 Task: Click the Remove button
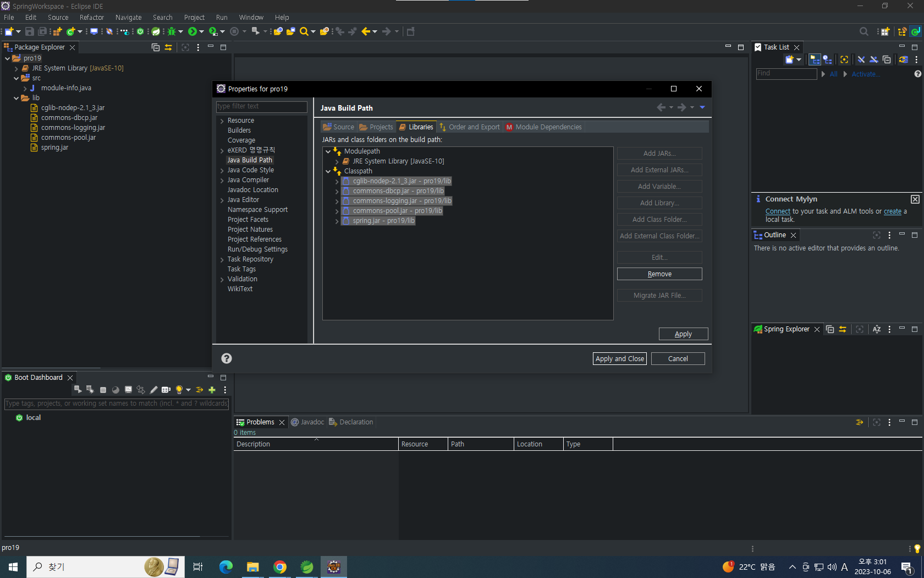[659, 274]
